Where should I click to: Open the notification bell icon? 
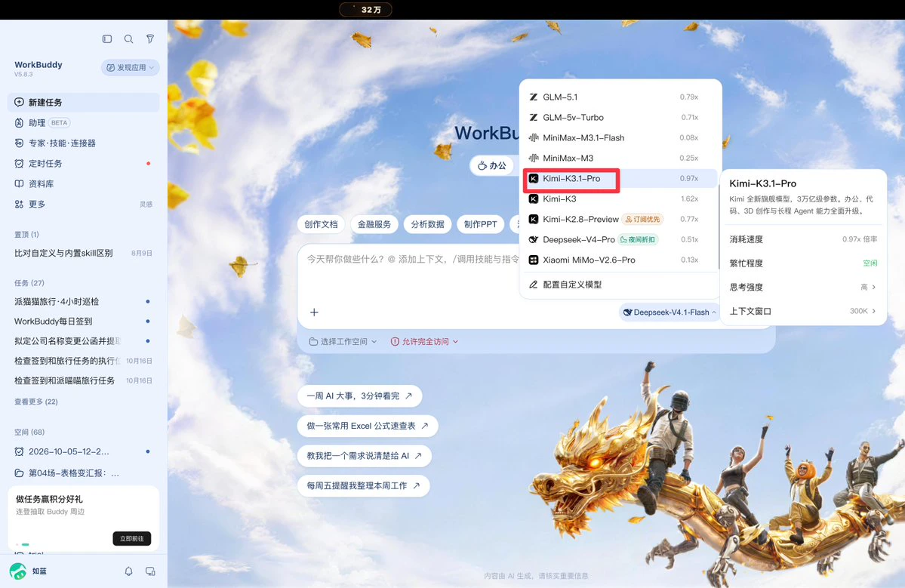129,571
